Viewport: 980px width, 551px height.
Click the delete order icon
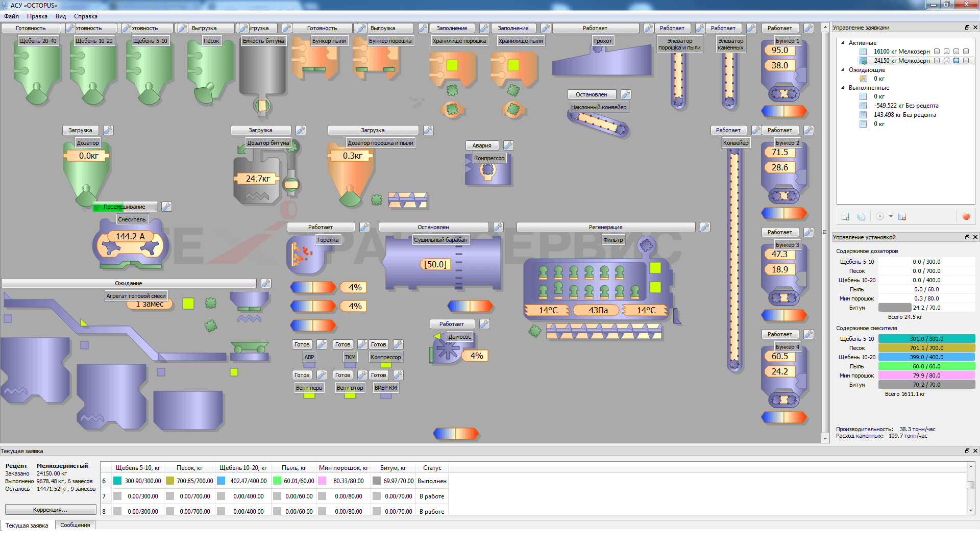[902, 217]
